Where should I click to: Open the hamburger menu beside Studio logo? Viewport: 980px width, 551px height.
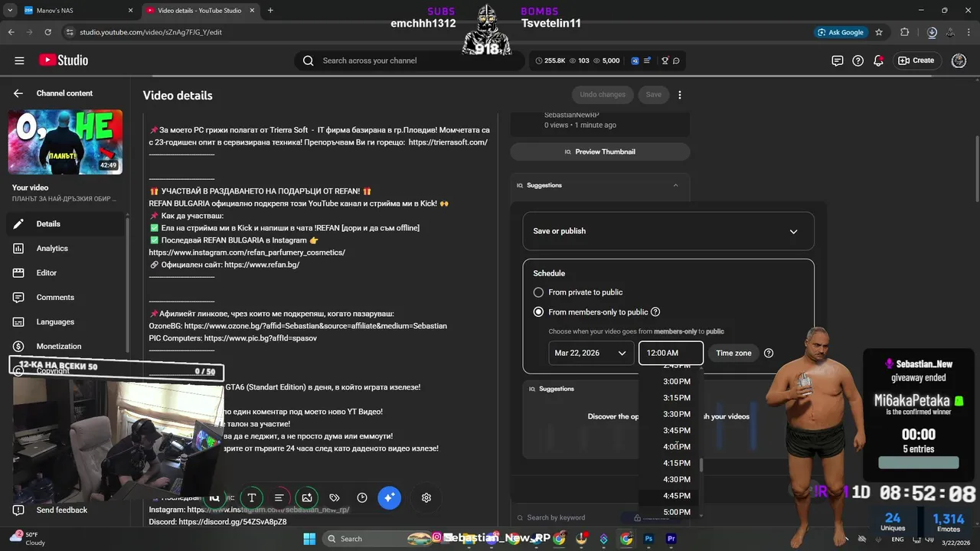(x=19, y=60)
